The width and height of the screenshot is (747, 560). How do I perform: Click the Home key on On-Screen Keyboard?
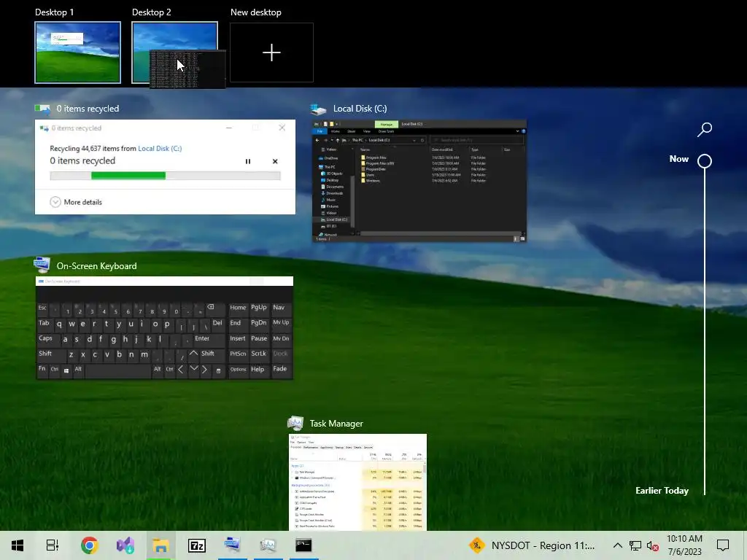[238, 309]
